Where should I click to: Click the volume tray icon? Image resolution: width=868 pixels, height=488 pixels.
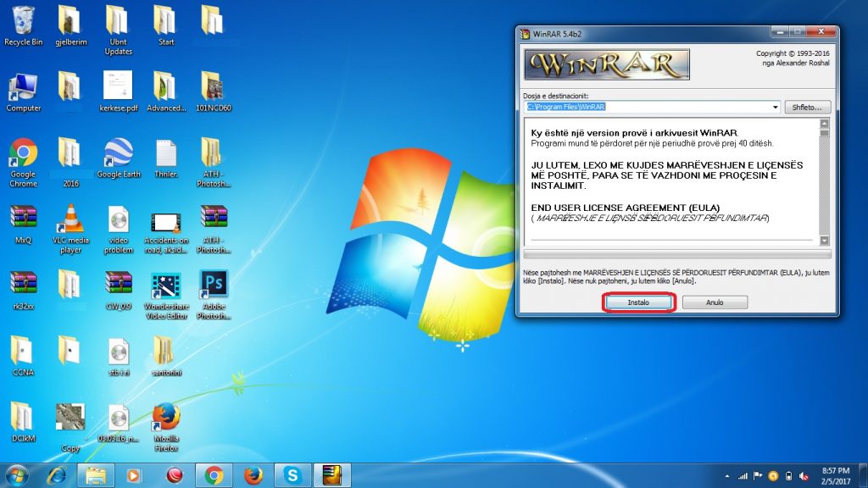click(804, 476)
